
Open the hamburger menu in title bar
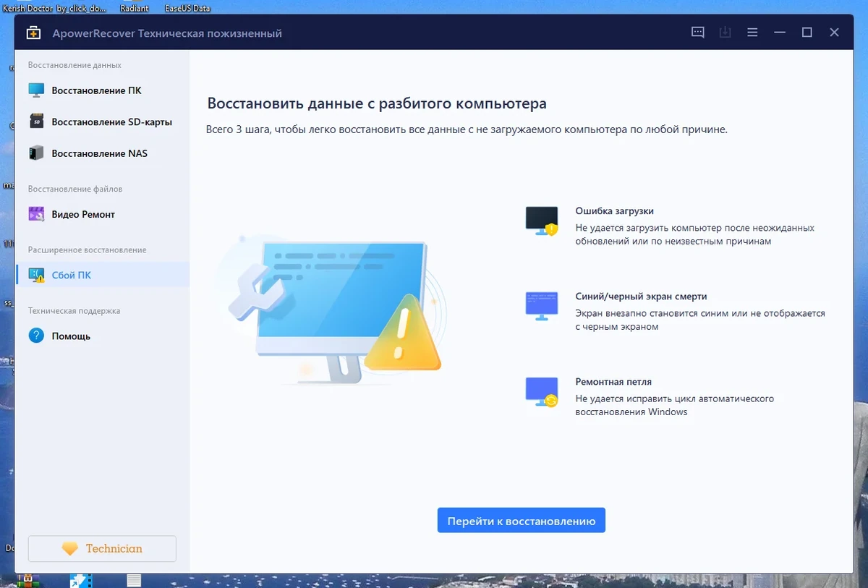coord(752,33)
